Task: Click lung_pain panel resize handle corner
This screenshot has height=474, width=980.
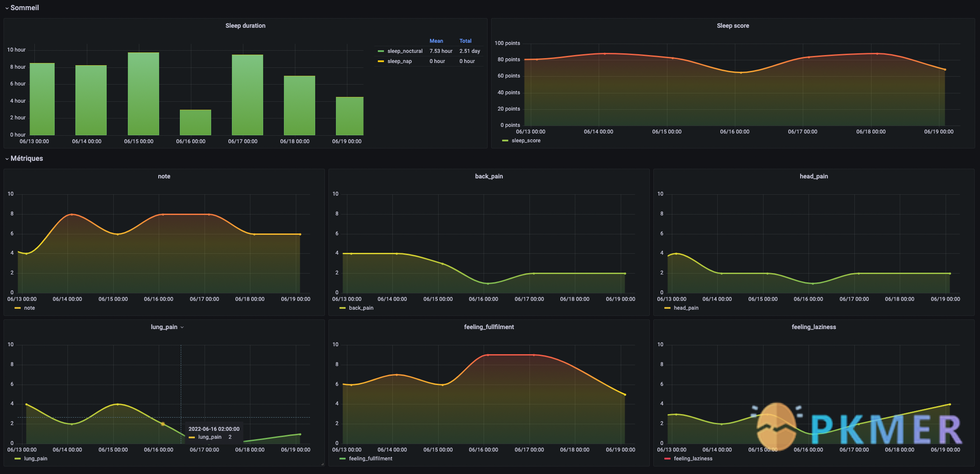Action: click(x=322, y=464)
